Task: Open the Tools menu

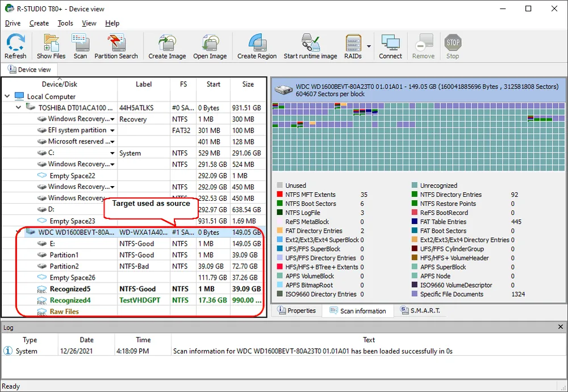Action: (x=65, y=23)
